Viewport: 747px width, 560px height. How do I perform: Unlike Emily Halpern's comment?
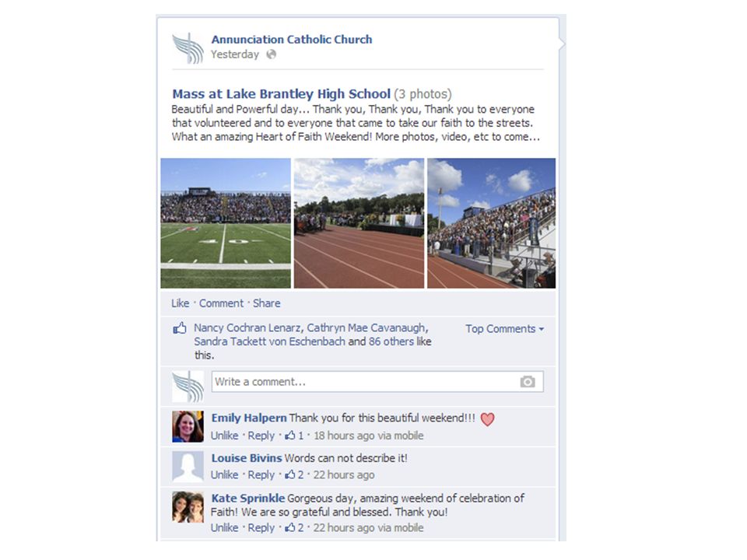[224, 436]
